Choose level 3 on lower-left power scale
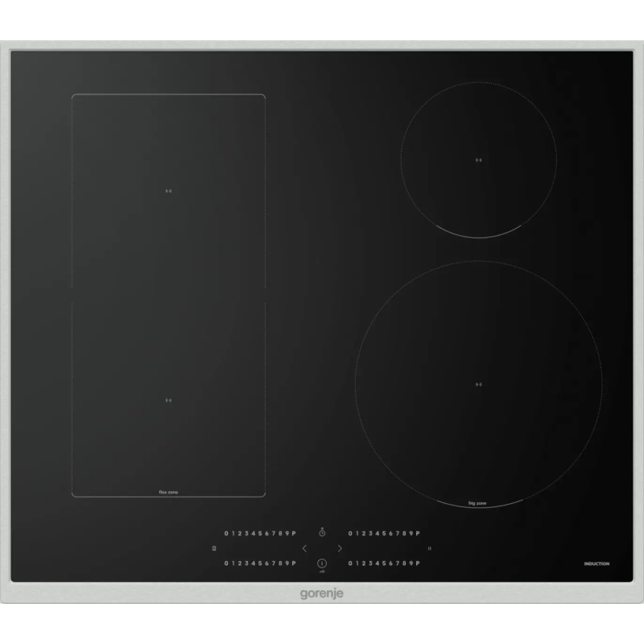644x644 pixels. (x=246, y=563)
